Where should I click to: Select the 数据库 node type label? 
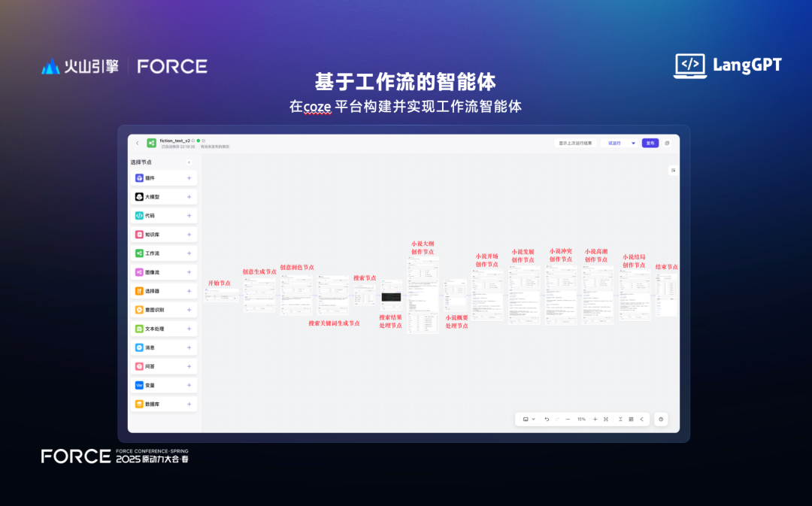click(x=152, y=404)
